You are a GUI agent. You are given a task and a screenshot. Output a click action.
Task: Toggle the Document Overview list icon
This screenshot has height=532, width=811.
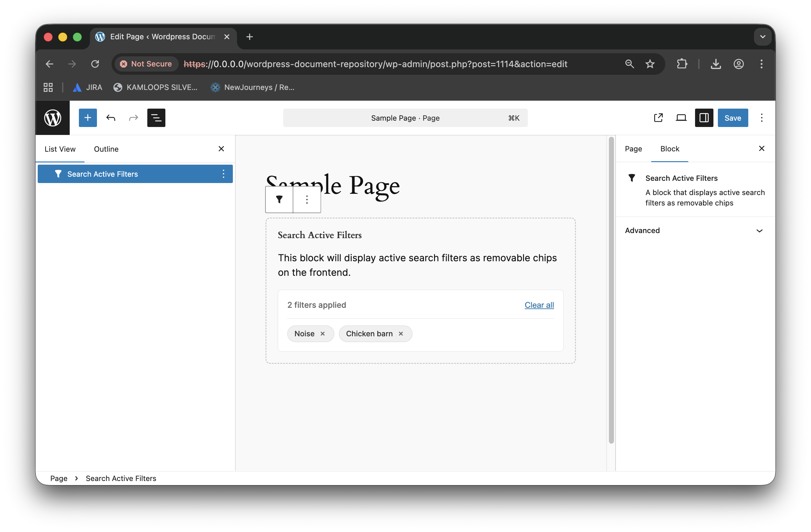tap(156, 118)
